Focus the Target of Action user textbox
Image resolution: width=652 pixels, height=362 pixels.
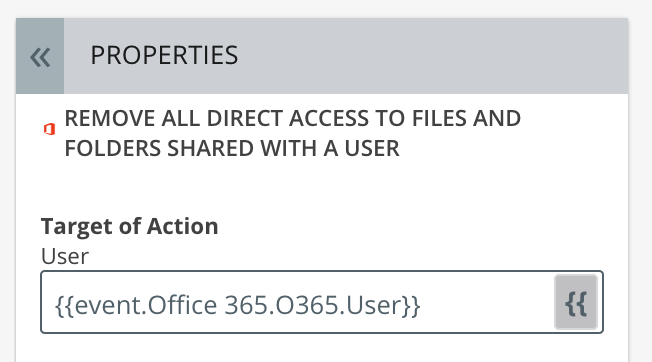(x=322, y=302)
